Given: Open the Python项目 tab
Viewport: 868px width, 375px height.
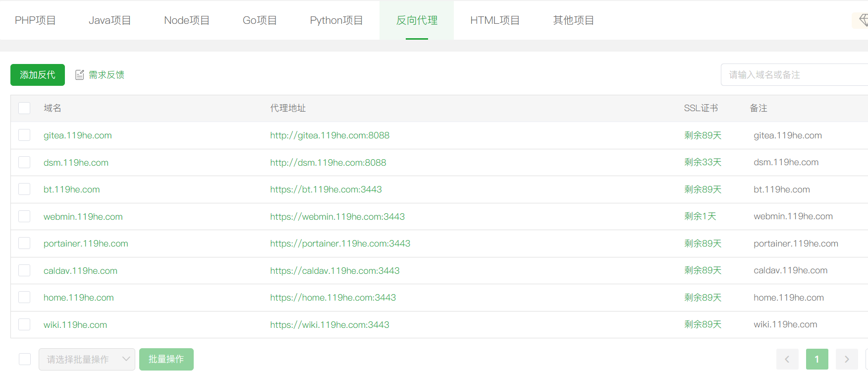Looking at the screenshot, I should tap(336, 20).
